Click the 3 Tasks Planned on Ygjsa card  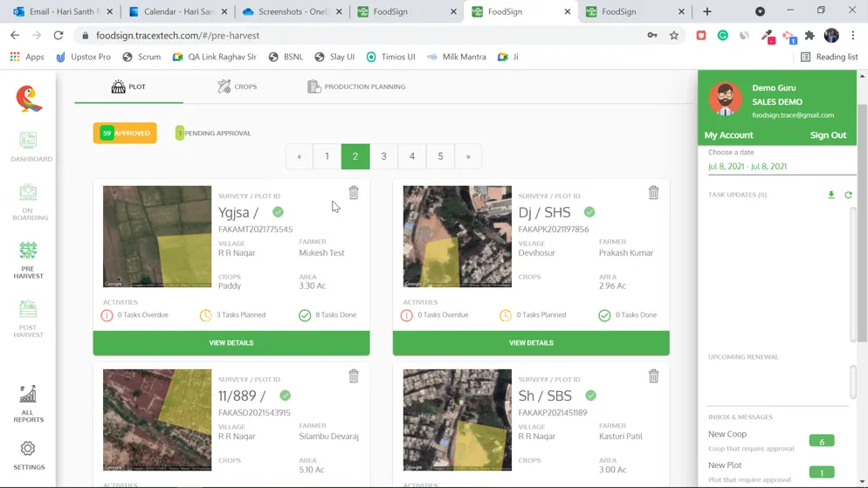(x=232, y=315)
